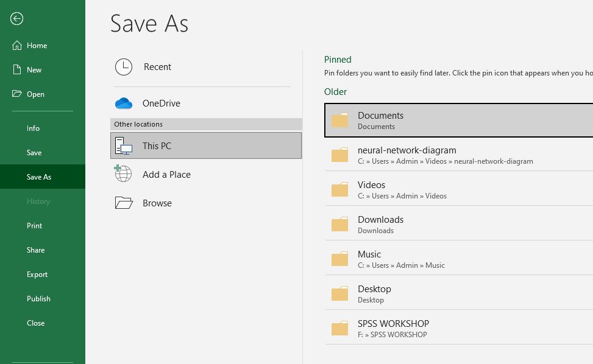Select Export in the left menu
This screenshot has width=593, height=364.
point(37,275)
